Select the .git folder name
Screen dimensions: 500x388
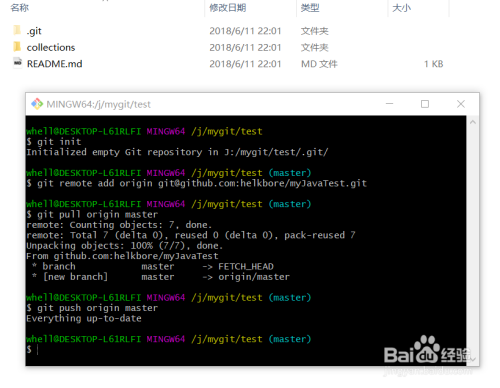pyautogui.click(x=34, y=31)
